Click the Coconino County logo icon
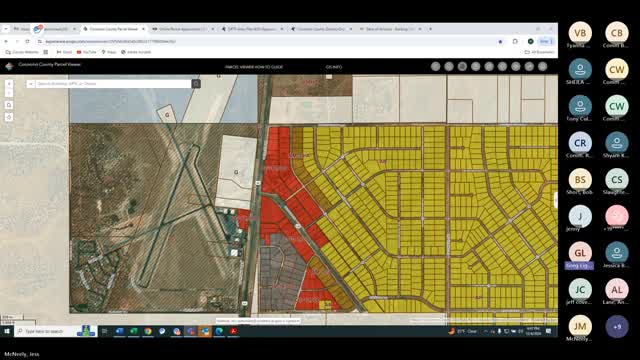The height and width of the screenshot is (360, 640). (x=9, y=66)
